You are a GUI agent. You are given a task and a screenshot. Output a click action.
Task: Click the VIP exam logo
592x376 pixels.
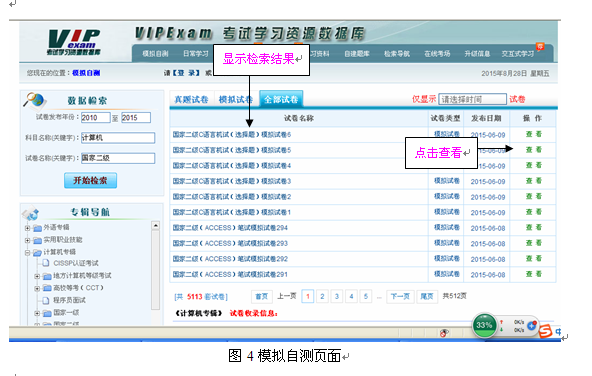(74, 42)
